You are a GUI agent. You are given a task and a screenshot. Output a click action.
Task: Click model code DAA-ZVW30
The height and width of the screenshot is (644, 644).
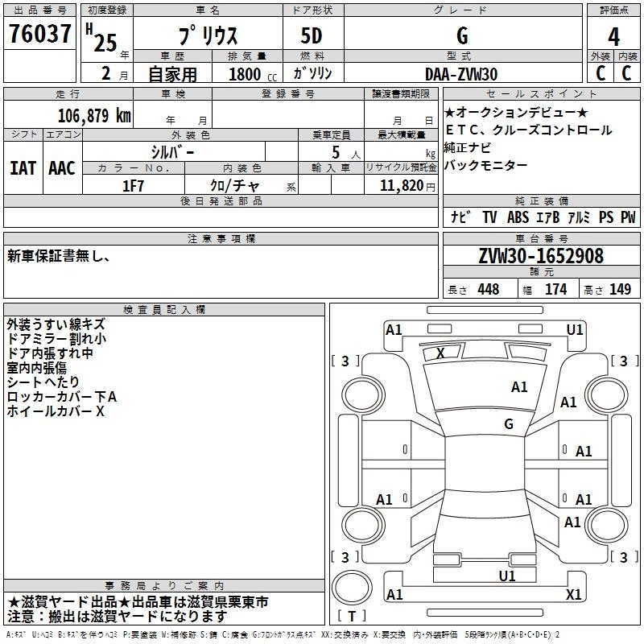tap(461, 74)
